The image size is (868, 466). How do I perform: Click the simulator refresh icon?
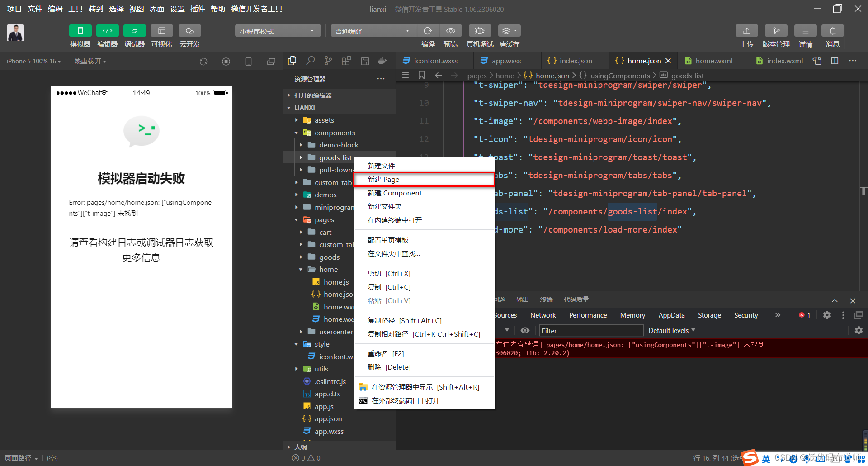(x=203, y=62)
